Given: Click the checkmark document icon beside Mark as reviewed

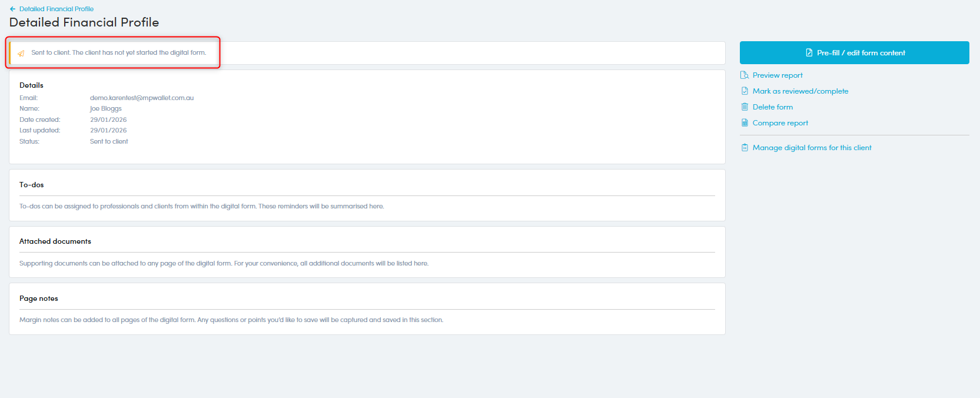Looking at the screenshot, I should point(745,91).
